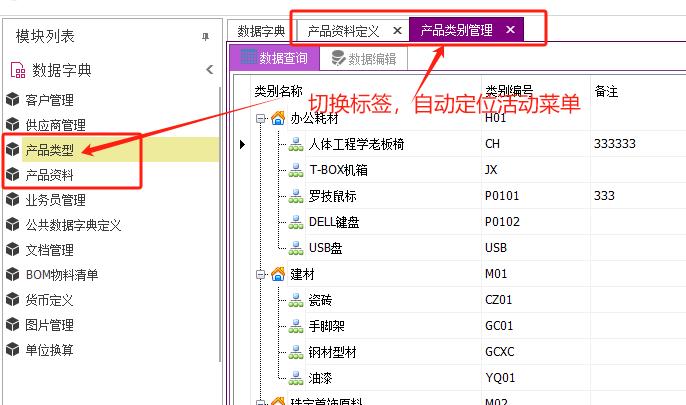Click node icon of 油漆

[x=296, y=378]
